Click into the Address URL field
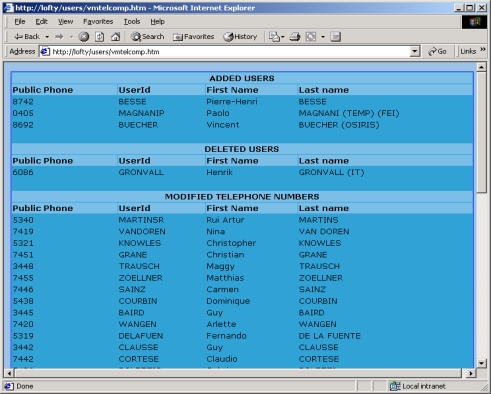This screenshot has height=394, width=491. (x=230, y=52)
